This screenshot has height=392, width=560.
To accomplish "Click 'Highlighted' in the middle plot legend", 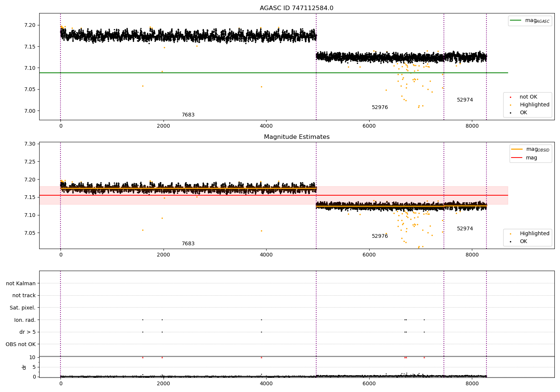I will (x=534, y=234).
